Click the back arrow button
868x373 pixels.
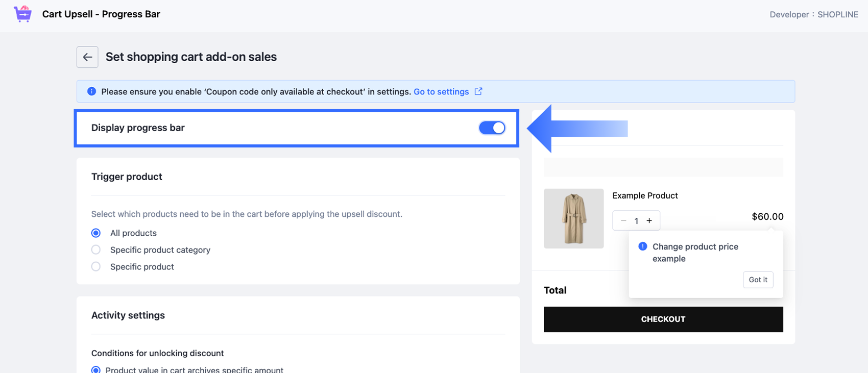tap(87, 57)
